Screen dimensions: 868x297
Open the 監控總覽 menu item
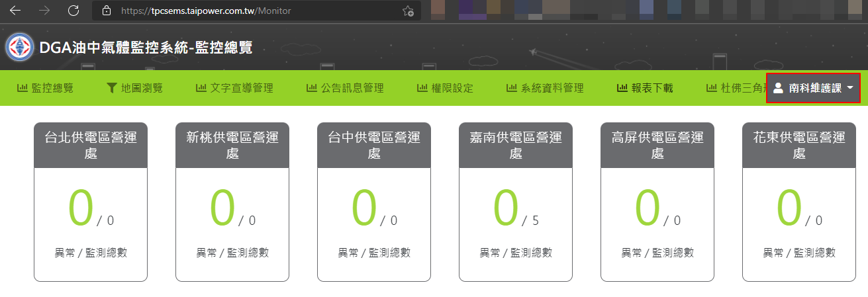pos(45,88)
